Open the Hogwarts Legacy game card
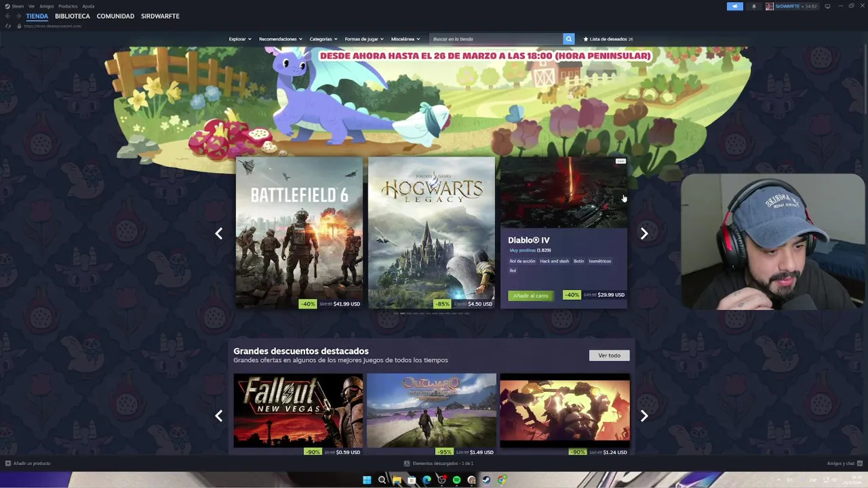The height and width of the screenshot is (488, 868). pyautogui.click(x=431, y=233)
